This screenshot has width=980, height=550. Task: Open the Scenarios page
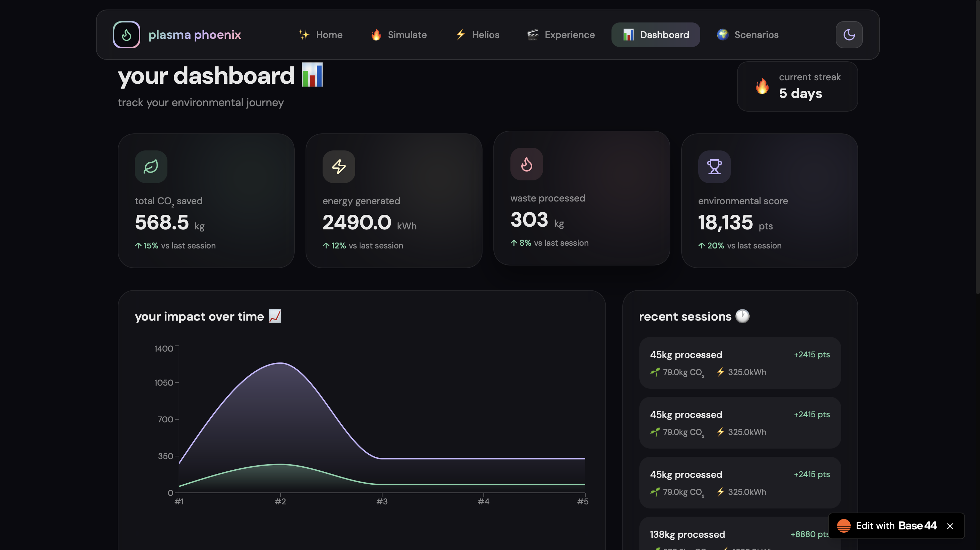coord(748,35)
